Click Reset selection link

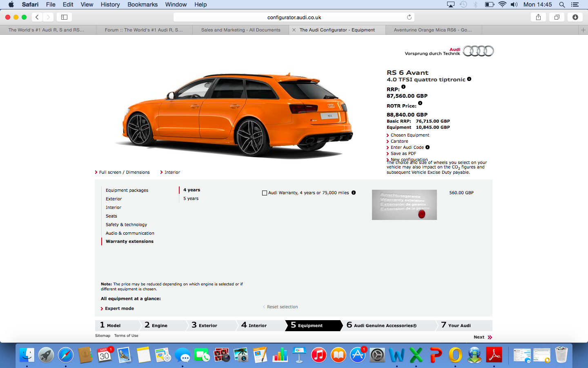pos(282,307)
